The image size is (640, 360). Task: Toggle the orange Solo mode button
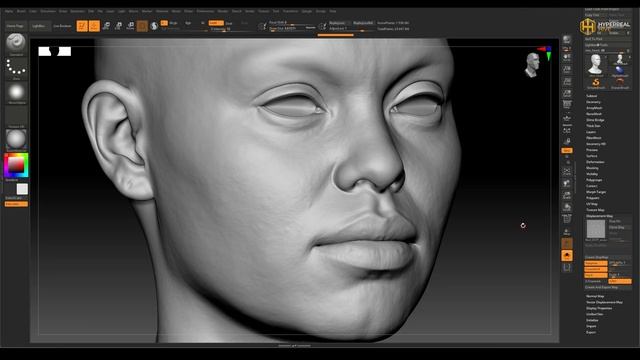click(567, 256)
